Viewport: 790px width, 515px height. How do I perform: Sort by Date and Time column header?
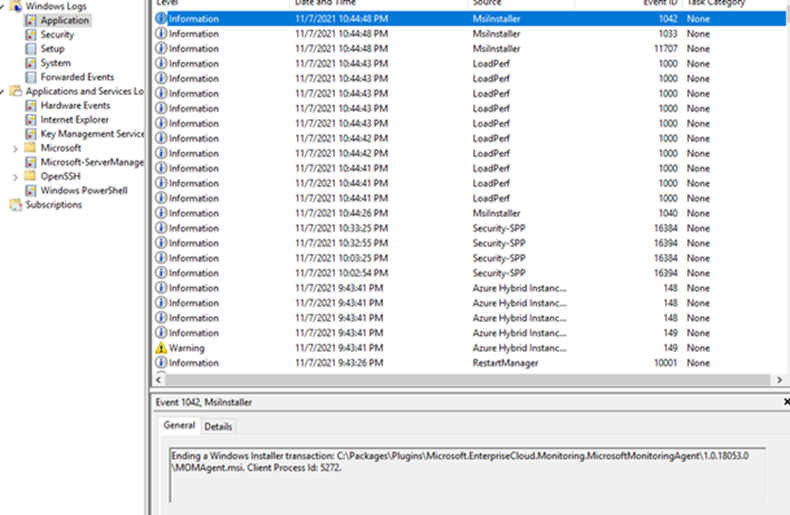[x=330, y=4]
